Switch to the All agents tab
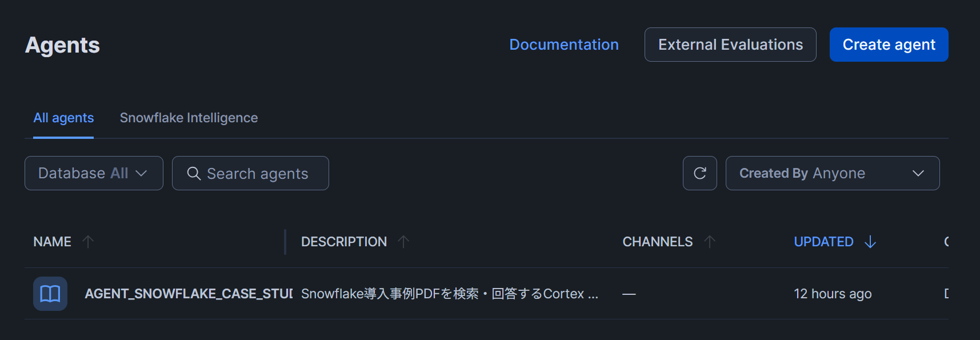 click(63, 118)
